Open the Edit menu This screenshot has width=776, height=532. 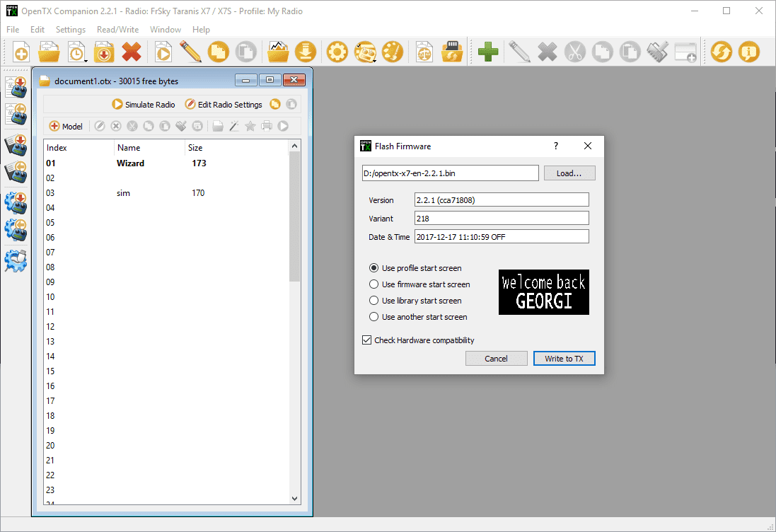[37, 30]
